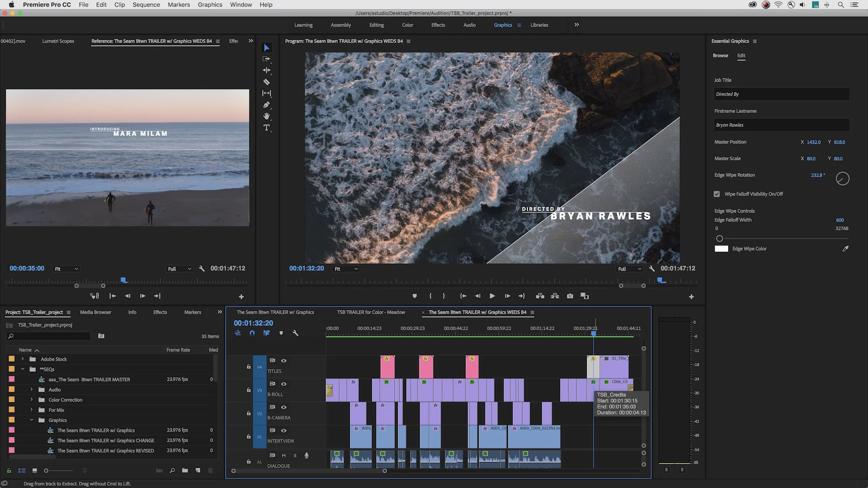
Task: Select the Type tool
Action: click(266, 128)
